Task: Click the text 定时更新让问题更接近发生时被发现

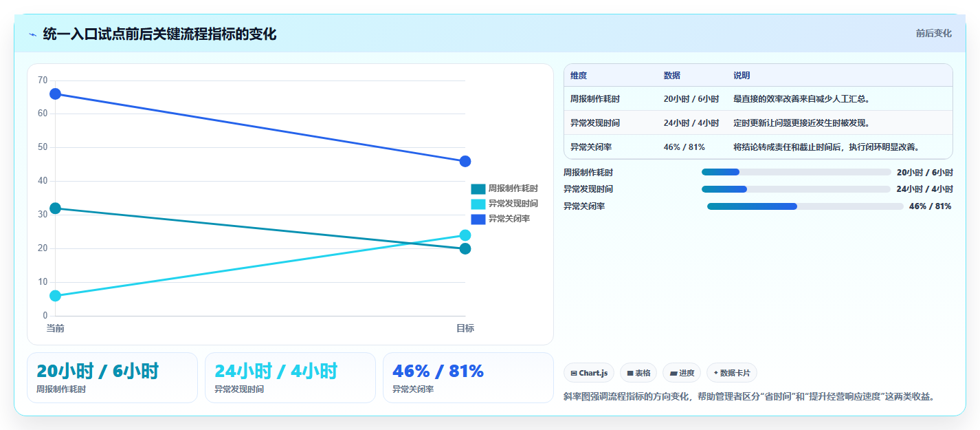Action: pyautogui.click(x=802, y=123)
